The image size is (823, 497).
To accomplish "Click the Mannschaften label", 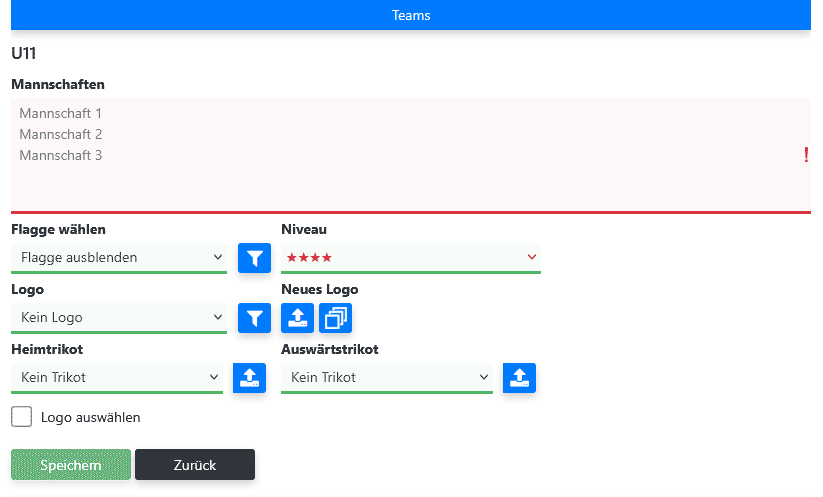I will (58, 84).
